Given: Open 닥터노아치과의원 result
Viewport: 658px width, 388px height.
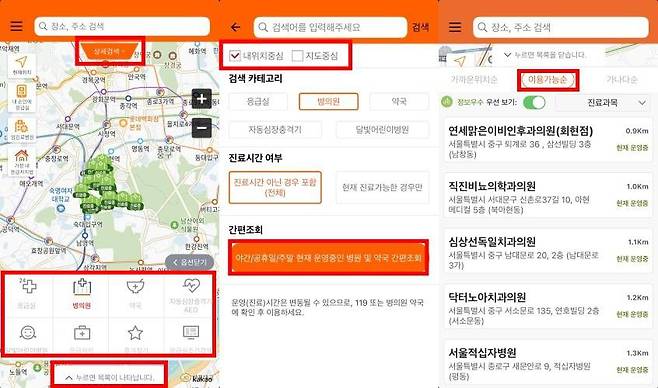Looking at the screenshot, I should click(548, 307).
